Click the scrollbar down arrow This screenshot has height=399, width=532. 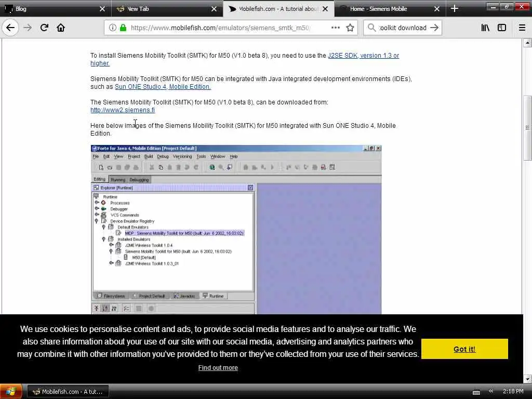(527, 379)
